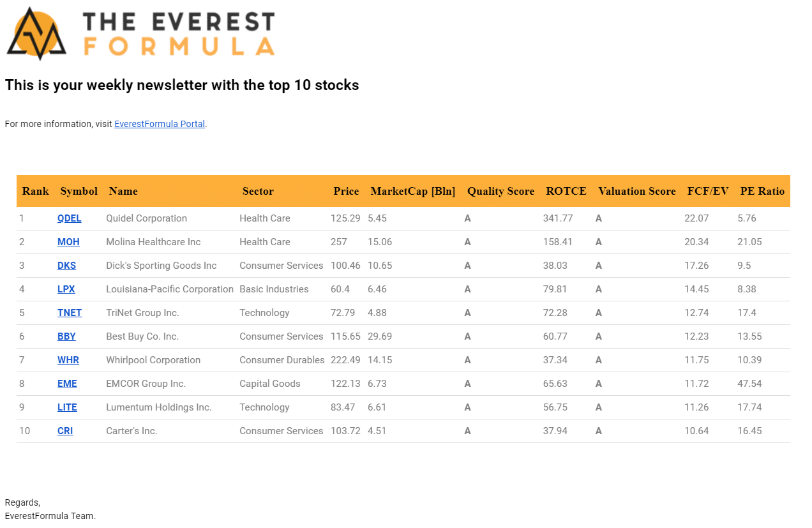Select the Whirlpool Corporation cell
The width and height of the screenshot is (812, 528).
pos(153,360)
